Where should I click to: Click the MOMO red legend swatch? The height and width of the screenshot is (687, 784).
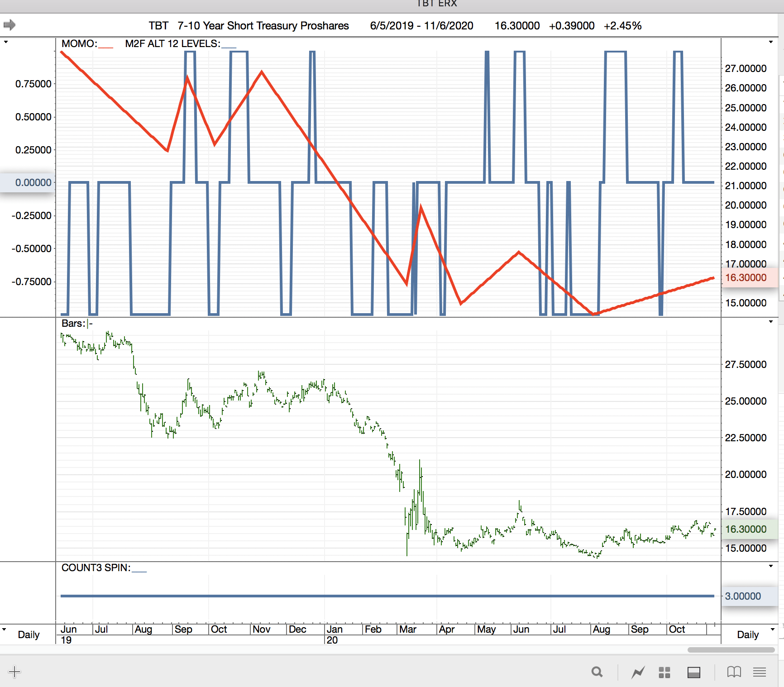point(106,46)
